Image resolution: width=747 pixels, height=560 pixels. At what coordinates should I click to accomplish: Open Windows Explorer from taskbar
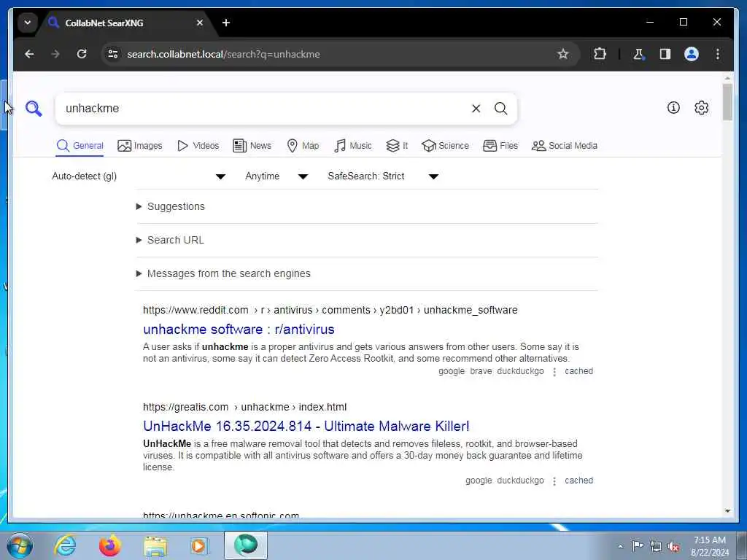155,546
